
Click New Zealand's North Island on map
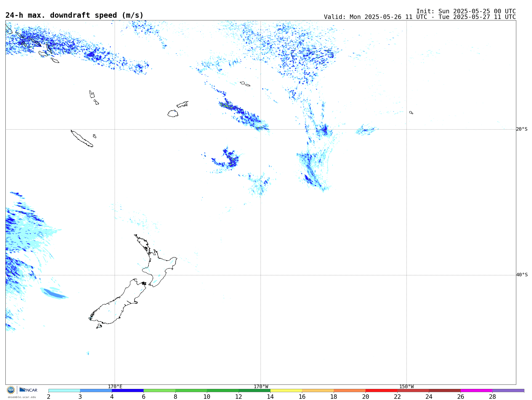click(x=158, y=266)
